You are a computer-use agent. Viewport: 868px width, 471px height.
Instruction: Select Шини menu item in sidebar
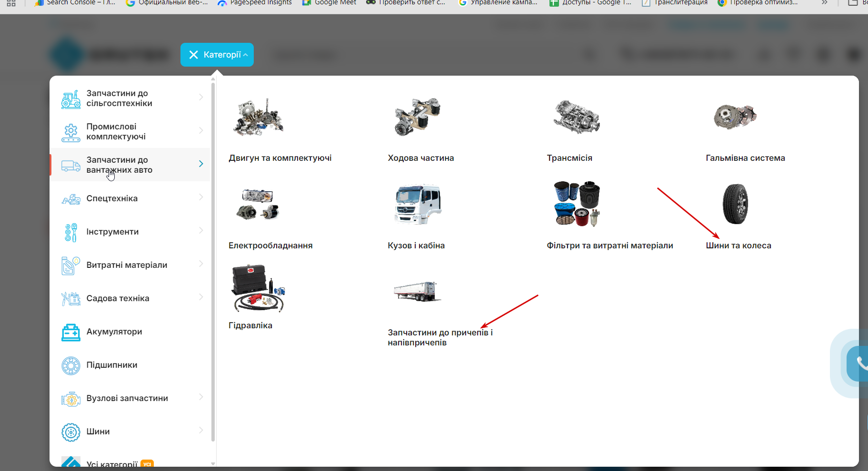(130, 432)
